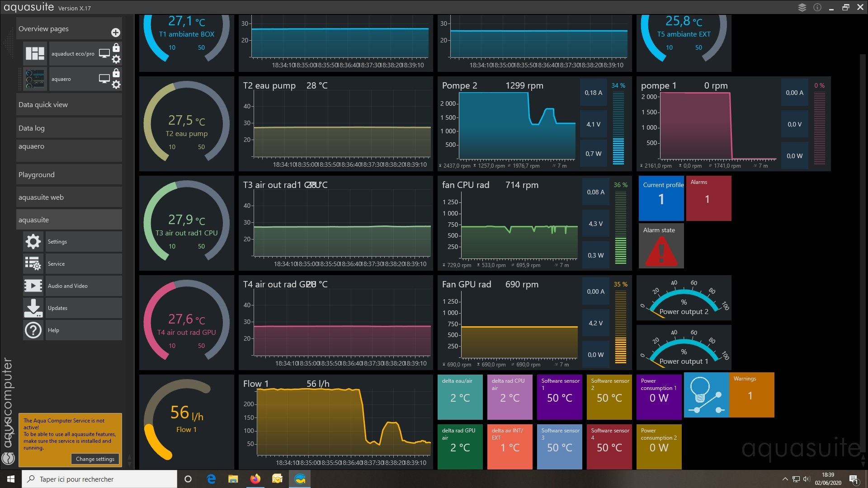The image size is (868, 488).
Task: Toggle desktop mode monitor icon for aquaero page
Action: pyautogui.click(x=104, y=79)
